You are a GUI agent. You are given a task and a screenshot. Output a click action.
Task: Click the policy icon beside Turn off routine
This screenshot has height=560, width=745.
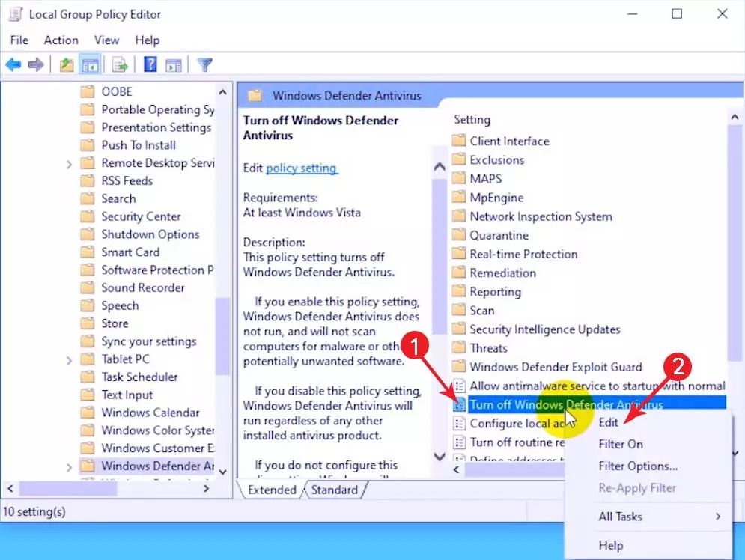coord(459,442)
